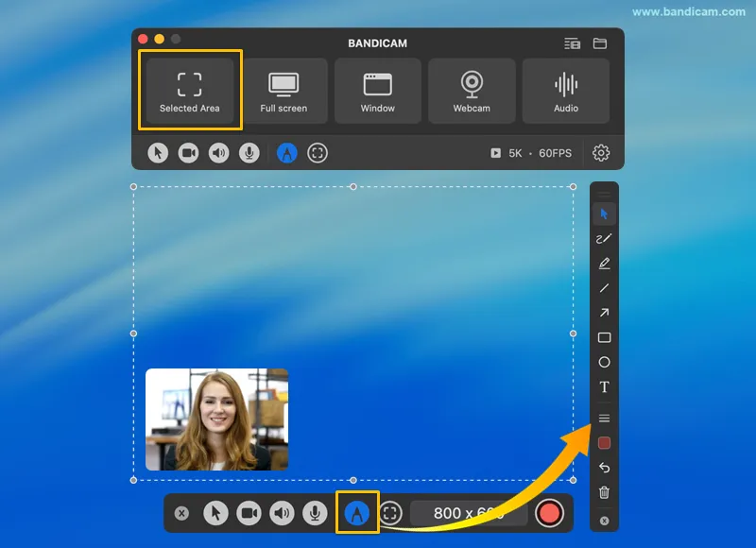The image size is (756, 548).
Task: Select the cursor pointer drawing tool
Action: (604, 214)
